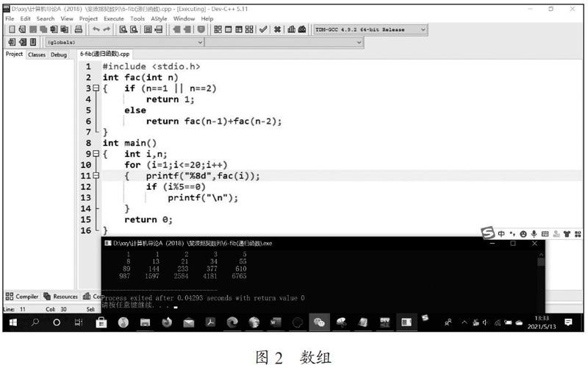Image resolution: width=588 pixels, height=368 pixels.
Task: Switch to the Classes sidebar tab
Action: pos(37,54)
